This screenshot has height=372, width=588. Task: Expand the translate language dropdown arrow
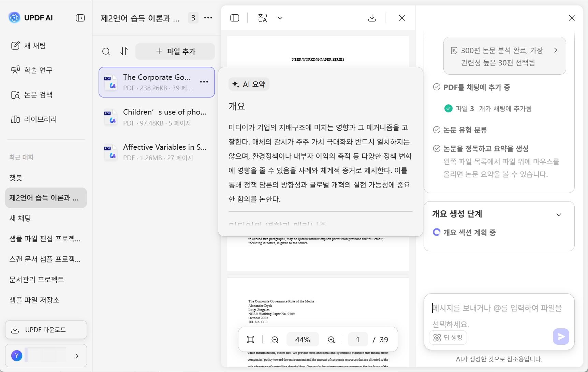[x=280, y=18]
